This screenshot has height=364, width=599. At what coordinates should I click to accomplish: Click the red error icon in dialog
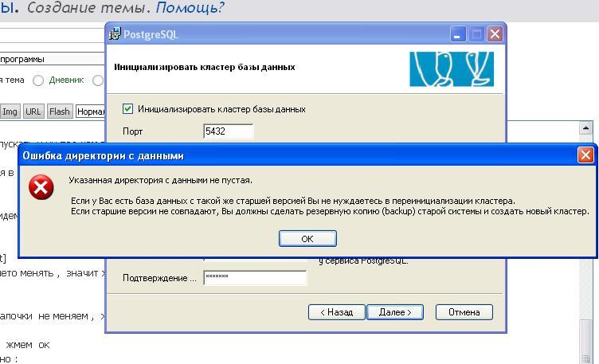point(41,187)
